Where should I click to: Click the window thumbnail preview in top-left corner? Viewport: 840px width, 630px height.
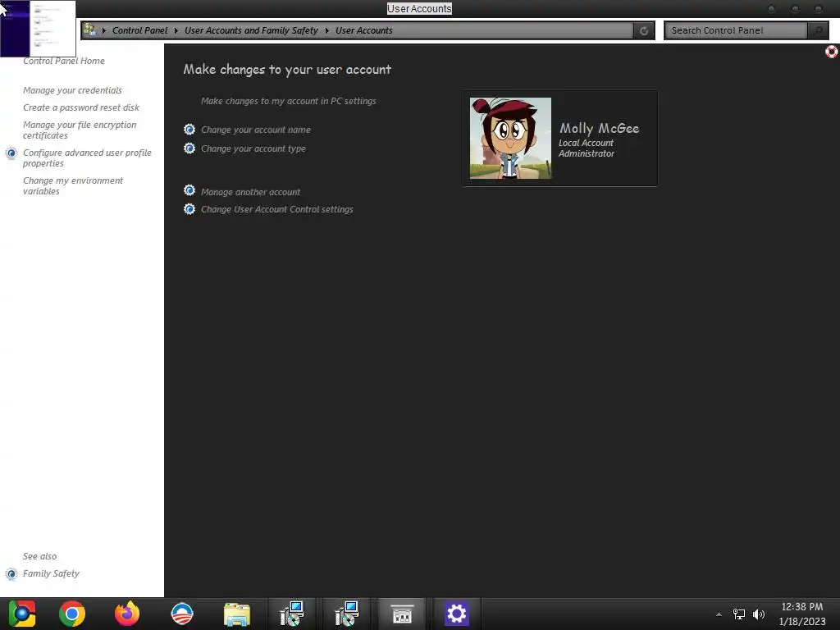[x=38, y=29]
